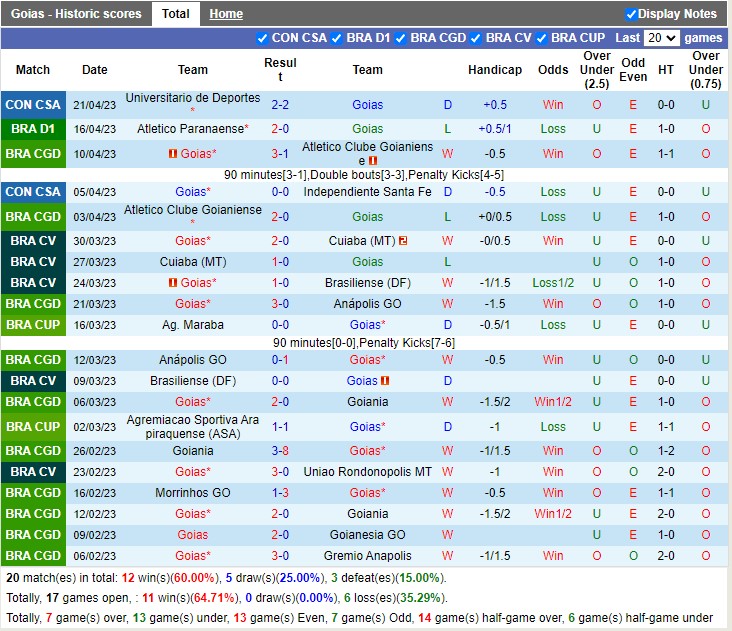Open Universitario de Deportes team link
This screenshot has height=631, width=732.
tap(193, 98)
